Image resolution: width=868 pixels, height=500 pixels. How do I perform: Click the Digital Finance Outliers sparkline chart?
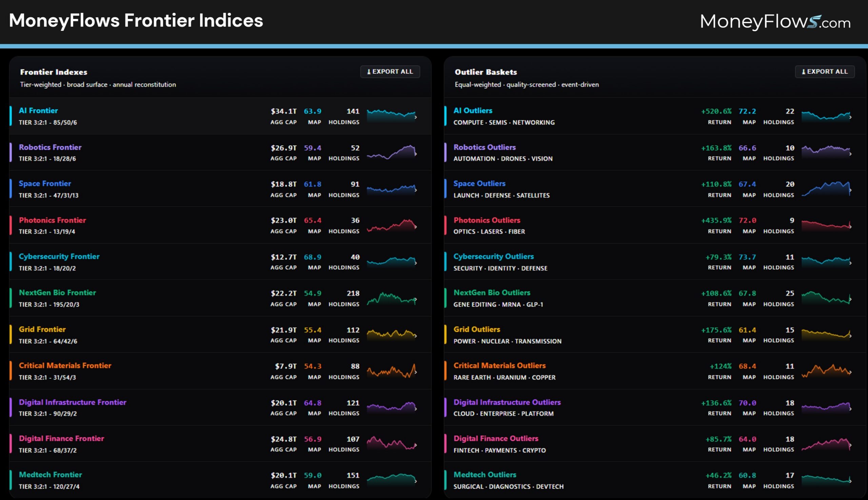826,444
